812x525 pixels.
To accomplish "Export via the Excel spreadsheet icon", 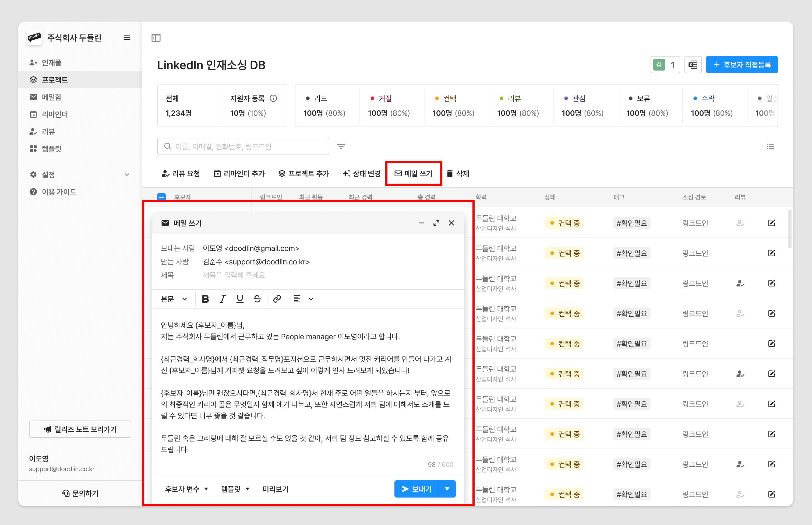I will click(x=693, y=65).
